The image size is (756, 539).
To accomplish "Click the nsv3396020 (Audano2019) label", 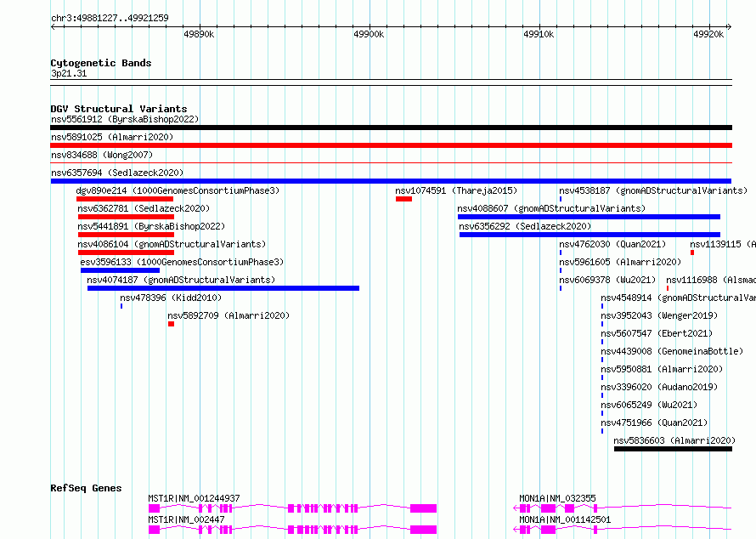I will point(659,387).
